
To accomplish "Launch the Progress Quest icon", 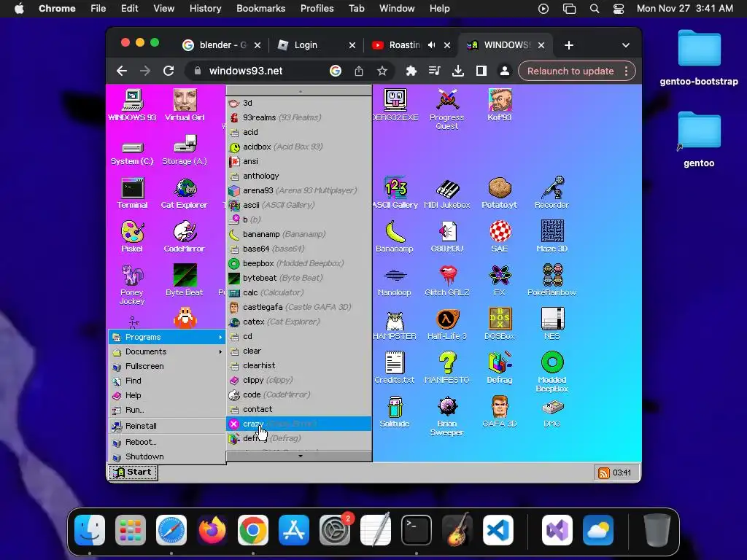I will [447, 109].
